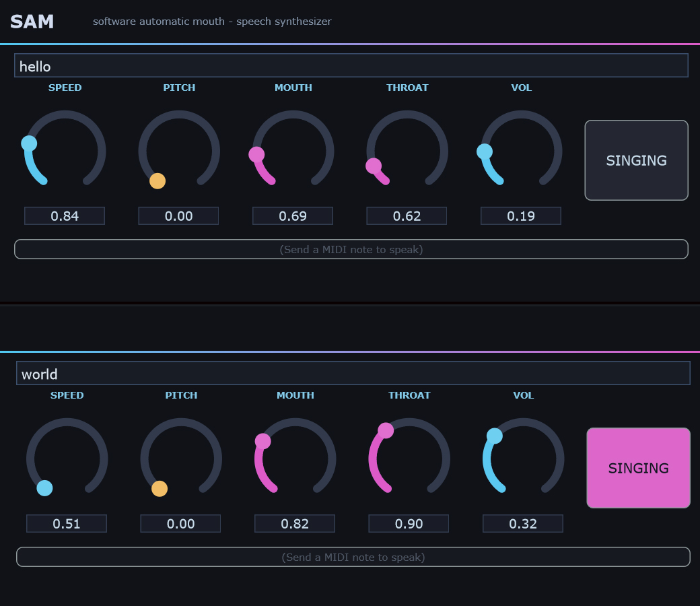Adjust the PITCH knob in the world panel
Screen dimensions: 700x606
pyautogui.click(x=181, y=458)
